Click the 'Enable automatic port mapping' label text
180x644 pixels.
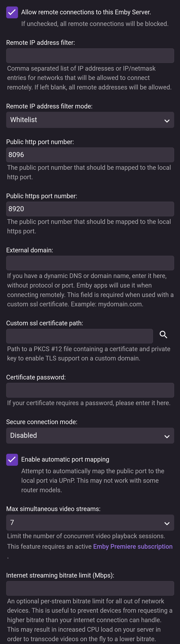[65, 459]
